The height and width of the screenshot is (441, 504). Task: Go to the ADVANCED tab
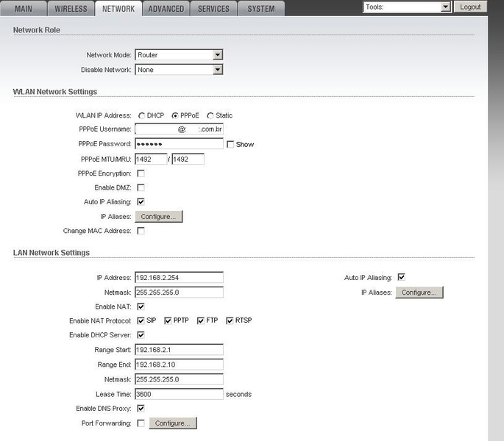(166, 8)
